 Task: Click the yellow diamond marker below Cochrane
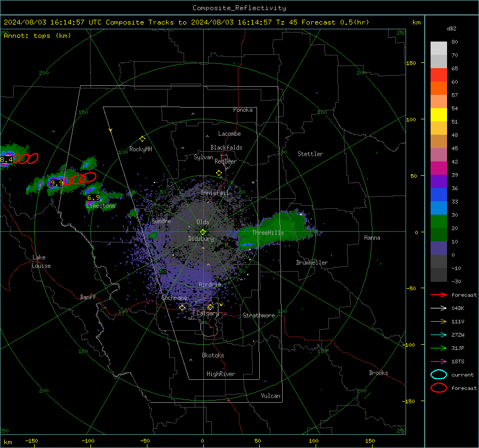click(182, 308)
